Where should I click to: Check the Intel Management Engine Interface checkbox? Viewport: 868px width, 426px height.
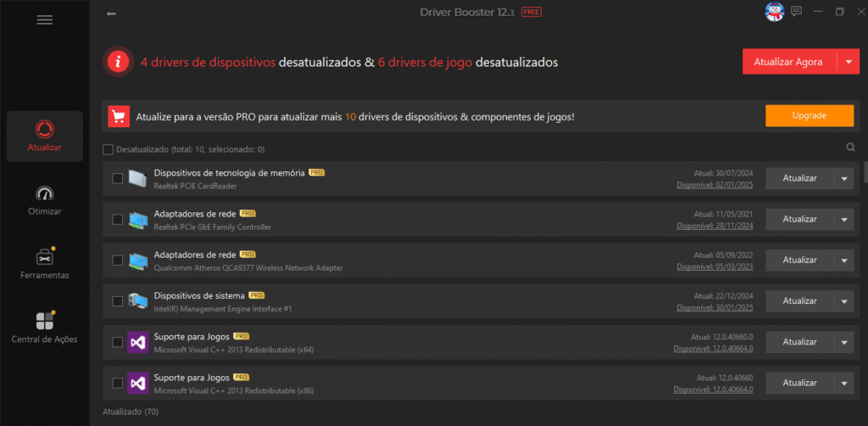coord(117,301)
